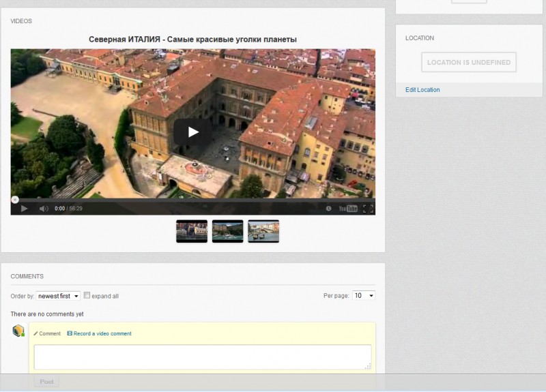Click the '0:00 / 56:29' time display
The width and height of the screenshot is (546, 392).
click(x=69, y=209)
